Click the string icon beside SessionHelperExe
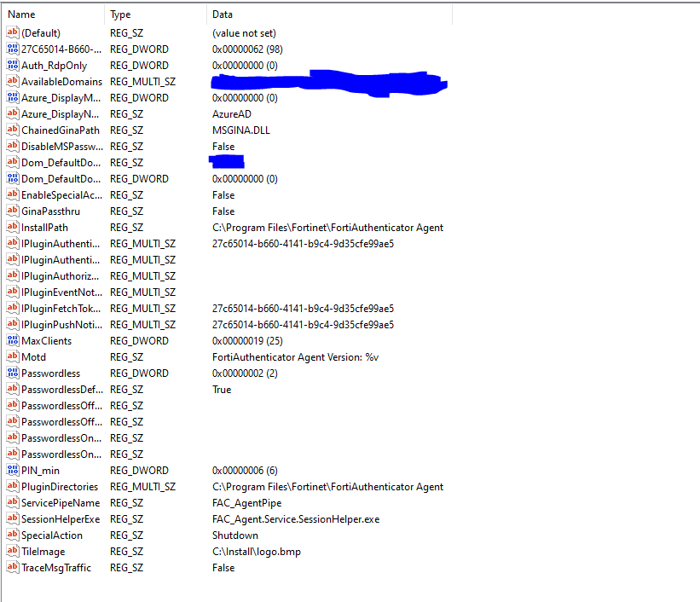 tap(13, 519)
